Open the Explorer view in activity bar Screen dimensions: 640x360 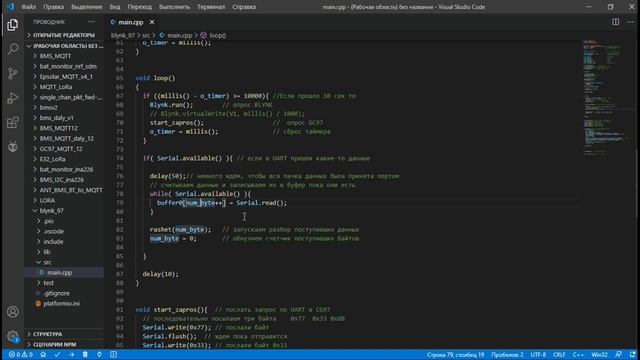(x=13, y=25)
